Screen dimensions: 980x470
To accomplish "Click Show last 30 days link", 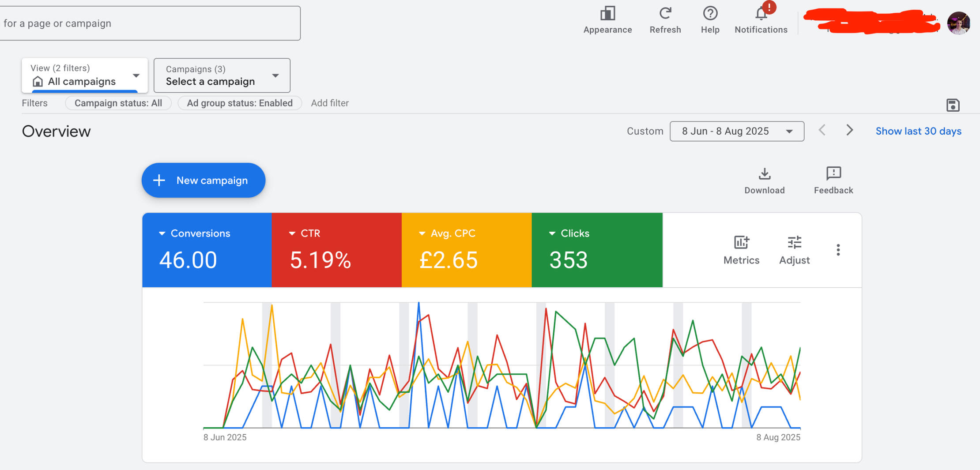I will tap(918, 132).
